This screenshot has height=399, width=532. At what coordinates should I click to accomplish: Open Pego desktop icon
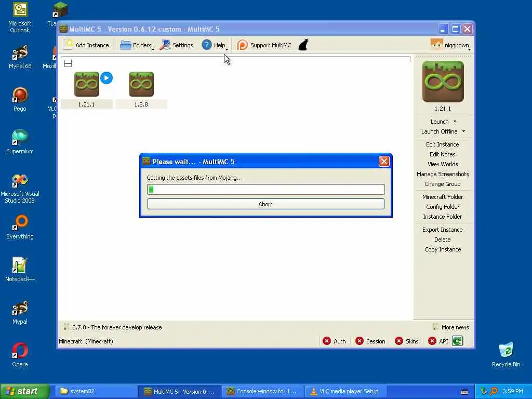click(20, 99)
